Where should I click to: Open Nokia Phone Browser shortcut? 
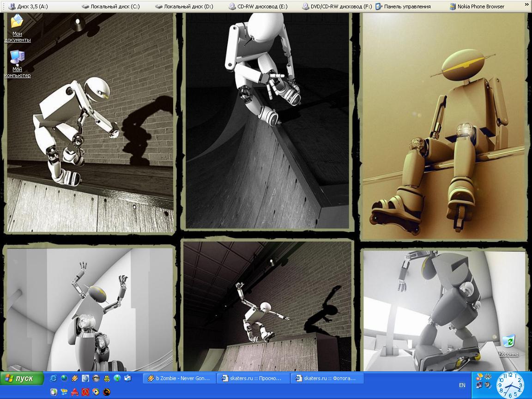pyautogui.click(x=477, y=6)
